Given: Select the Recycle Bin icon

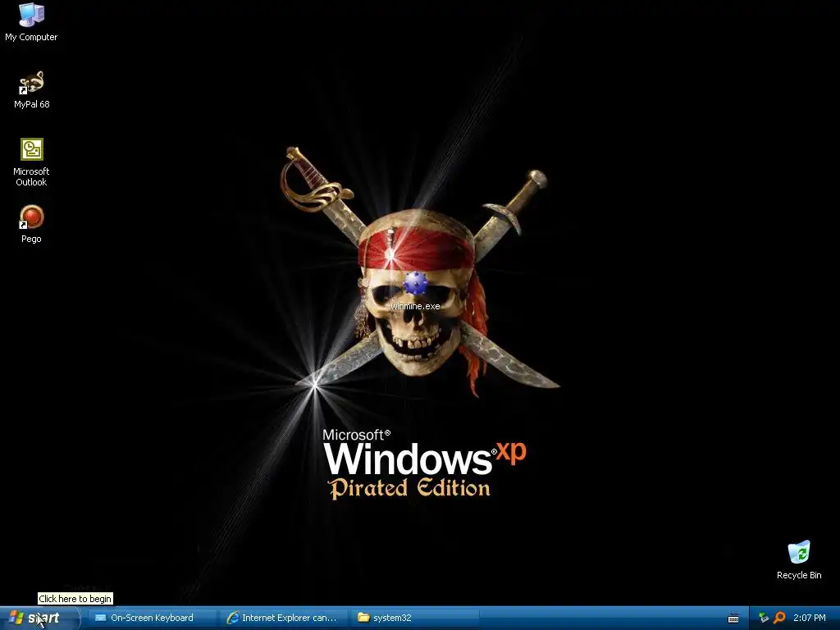Looking at the screenshot, I should point(799,553).
